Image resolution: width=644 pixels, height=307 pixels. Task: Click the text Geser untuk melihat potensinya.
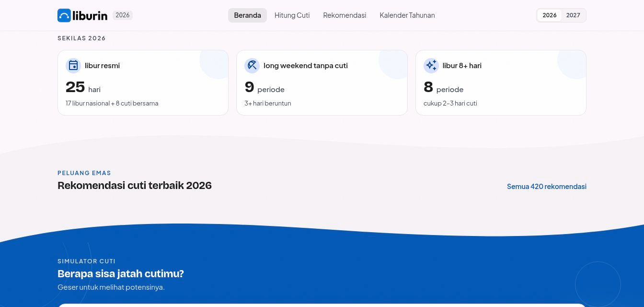(x=111, y=287)
